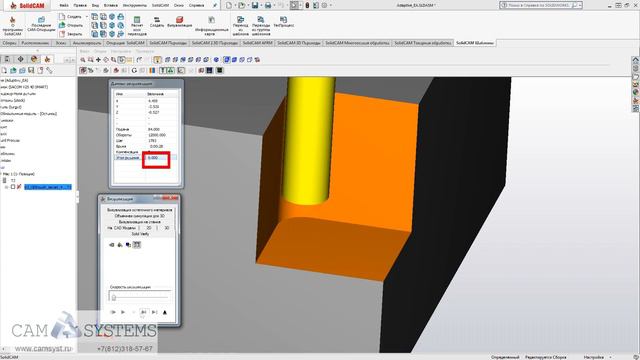The width and height of the screenshot is (640, 360).
Task: Expand the Open document dropdown arrow
Action: (248, 5)
